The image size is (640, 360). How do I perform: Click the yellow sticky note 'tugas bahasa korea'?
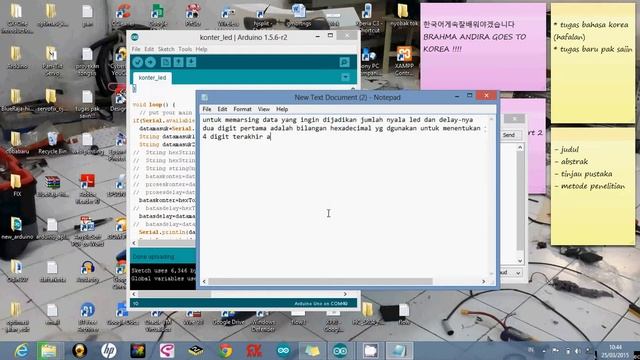pyautogui.click(x=593, y=63)
